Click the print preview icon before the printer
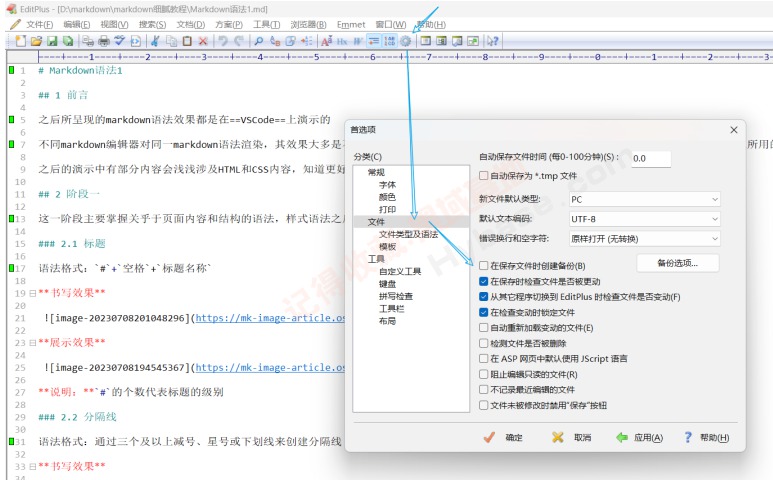 click(x=88, y=41)
